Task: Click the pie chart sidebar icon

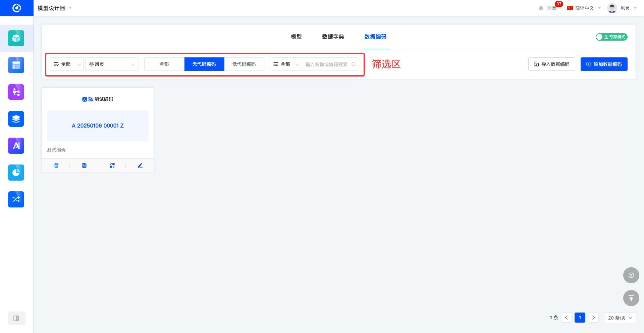Action: tap(16, 173)
